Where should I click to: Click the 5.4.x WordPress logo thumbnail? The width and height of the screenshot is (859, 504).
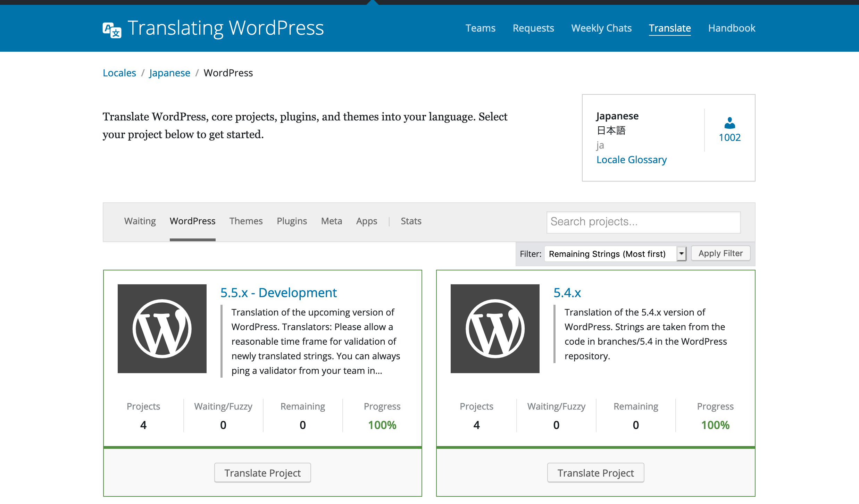pos(495,328)
